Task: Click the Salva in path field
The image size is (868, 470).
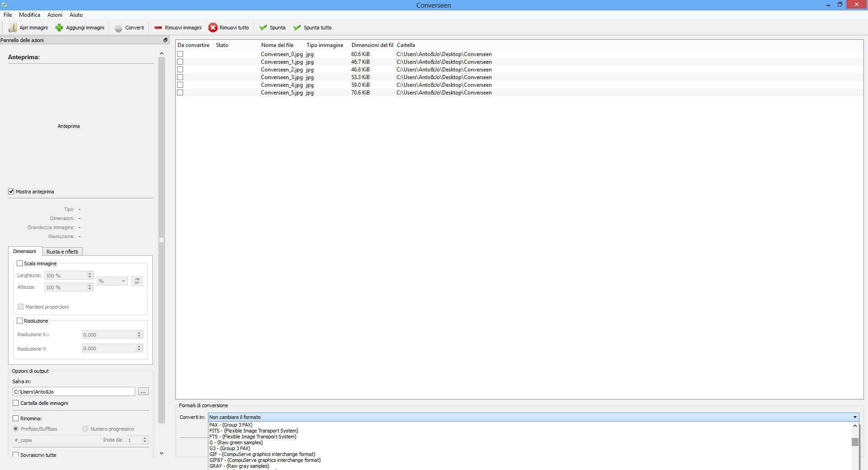Action: (x=74, y=391)
